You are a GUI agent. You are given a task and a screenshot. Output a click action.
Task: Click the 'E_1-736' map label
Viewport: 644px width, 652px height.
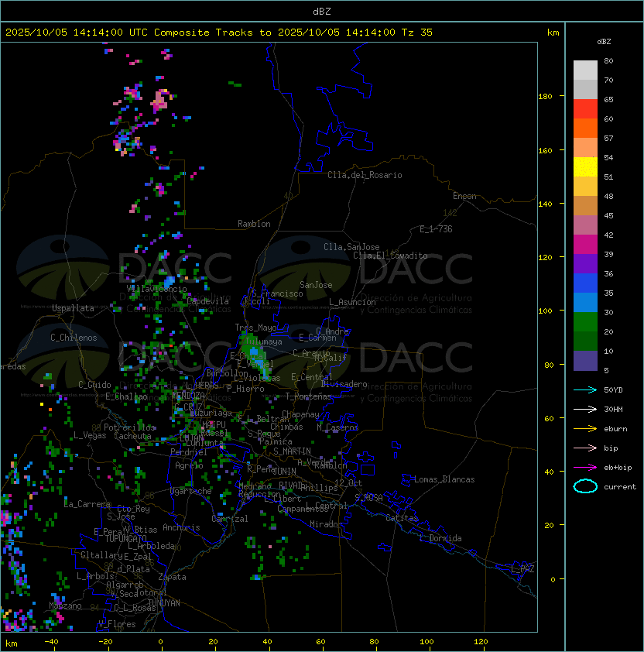point(436,229)
